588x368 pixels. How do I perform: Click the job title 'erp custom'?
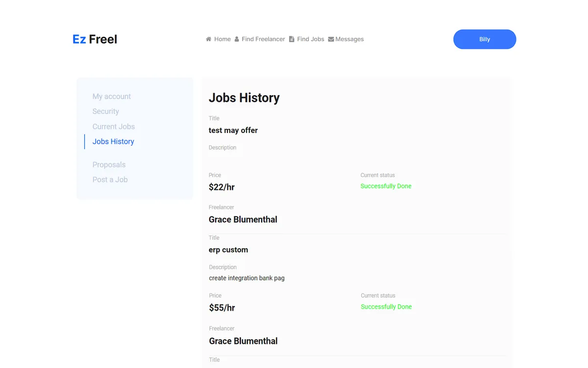point(228,250)
